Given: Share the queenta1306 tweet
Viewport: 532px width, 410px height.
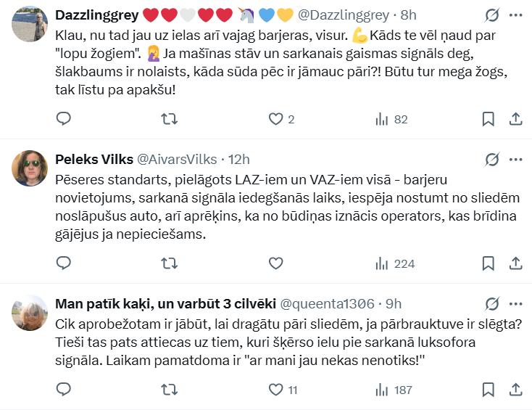Looking at the screenshot, I should [515, 390].
